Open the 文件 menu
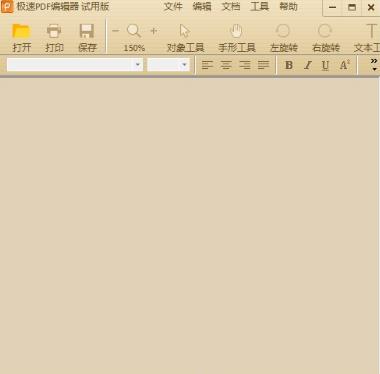 [x=173, y=7]
